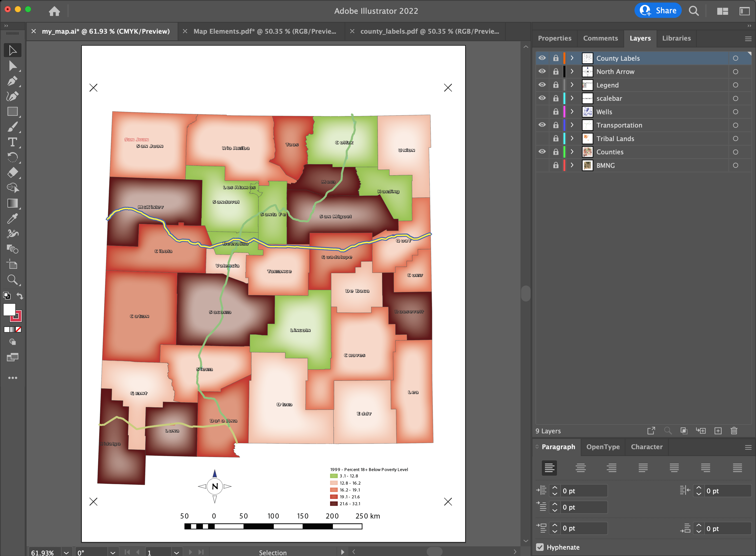Viewport: 756px width, 556px height.
Task: Switch to the Libraries tab
Action: [x=676, y=38]
